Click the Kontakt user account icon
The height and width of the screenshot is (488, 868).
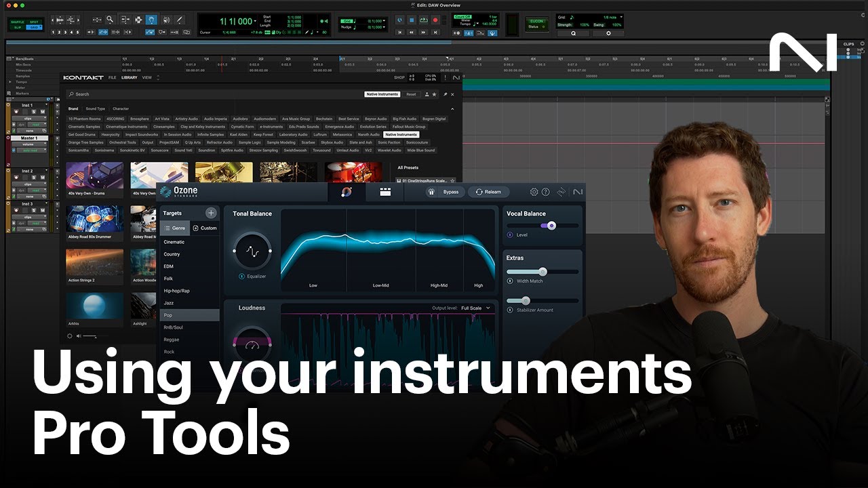click(427, 94)
